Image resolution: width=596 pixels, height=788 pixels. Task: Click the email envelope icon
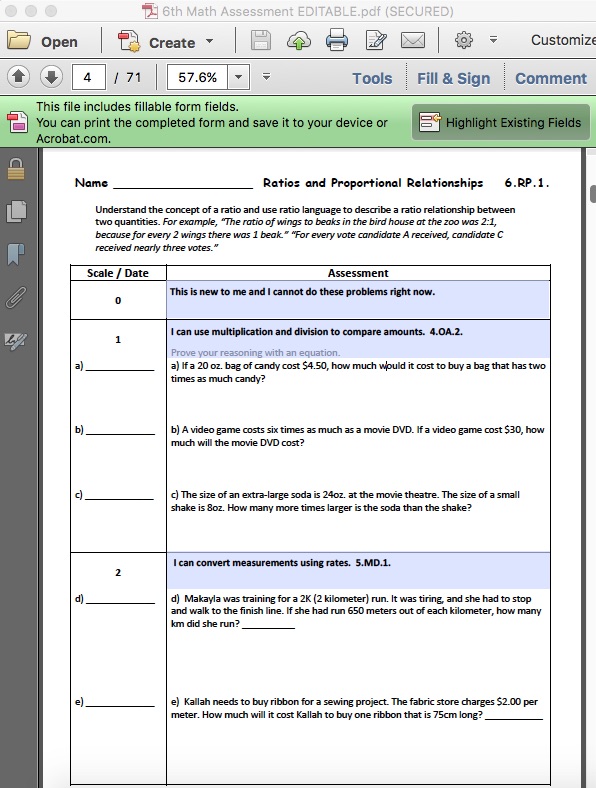[413, 40]
